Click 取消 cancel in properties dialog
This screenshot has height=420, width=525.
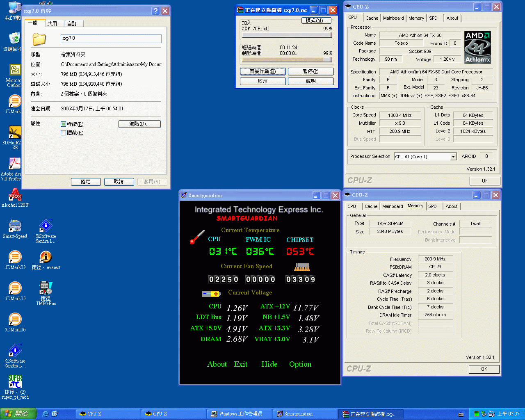tap(119, 182)
